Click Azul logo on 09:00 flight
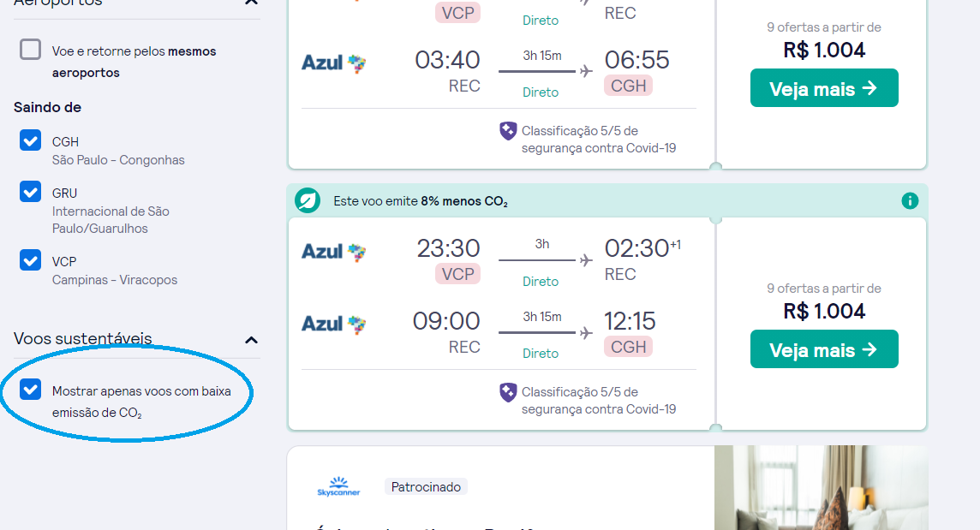This screenshot has width=980, height=530. click(x=334, y=324)
